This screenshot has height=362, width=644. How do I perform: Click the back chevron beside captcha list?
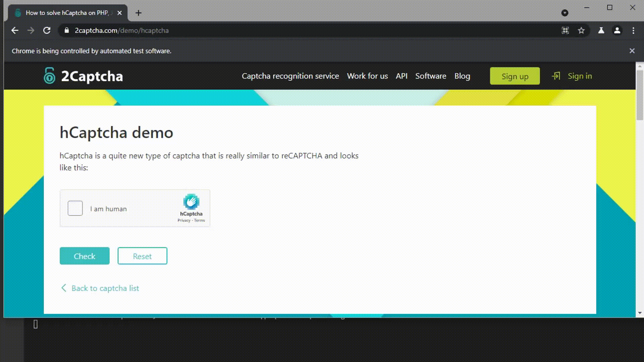click(x=64, y=288)
